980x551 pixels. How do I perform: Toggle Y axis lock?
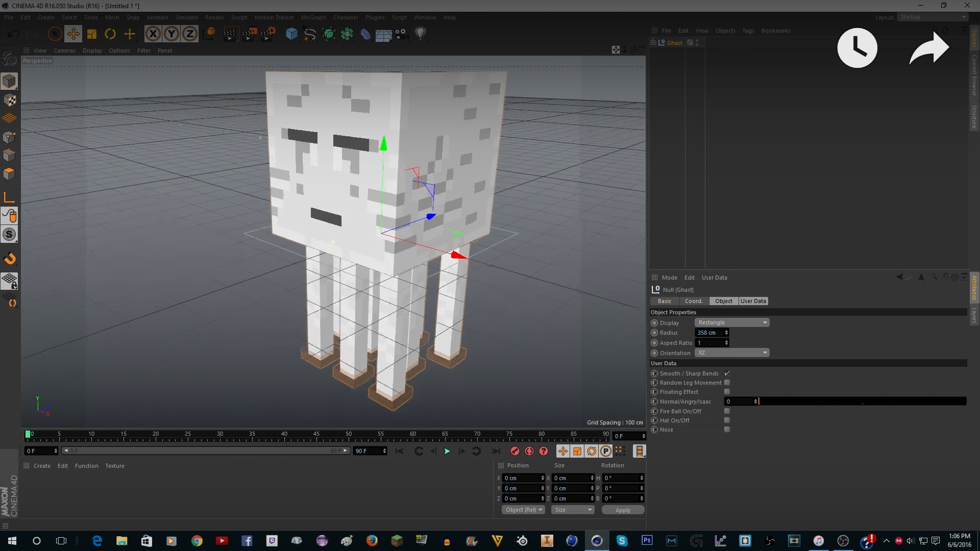pos(171,34)
